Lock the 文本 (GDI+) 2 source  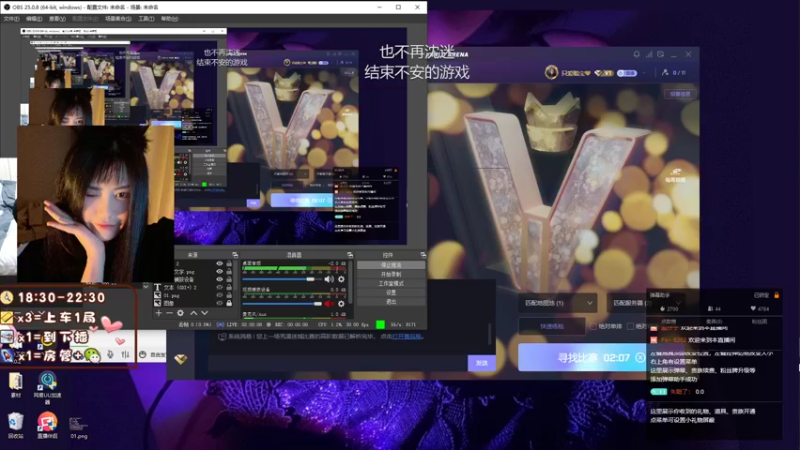pyautogui.click(x=229, y=287)
